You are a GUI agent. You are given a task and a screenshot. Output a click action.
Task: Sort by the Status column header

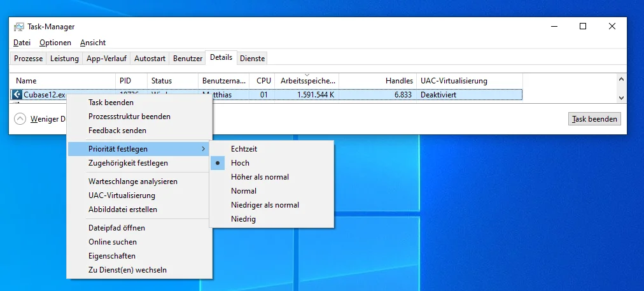coord(172,81)
